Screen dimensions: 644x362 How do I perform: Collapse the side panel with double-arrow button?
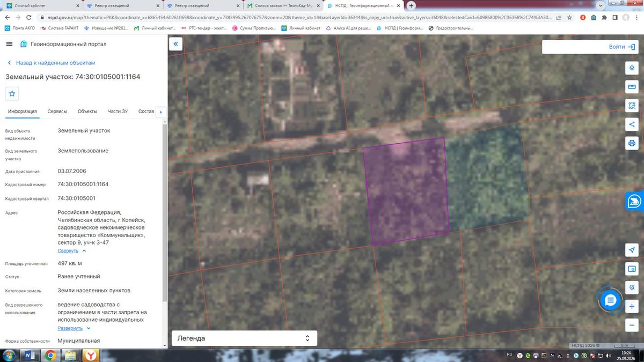(x=176, y=44)
